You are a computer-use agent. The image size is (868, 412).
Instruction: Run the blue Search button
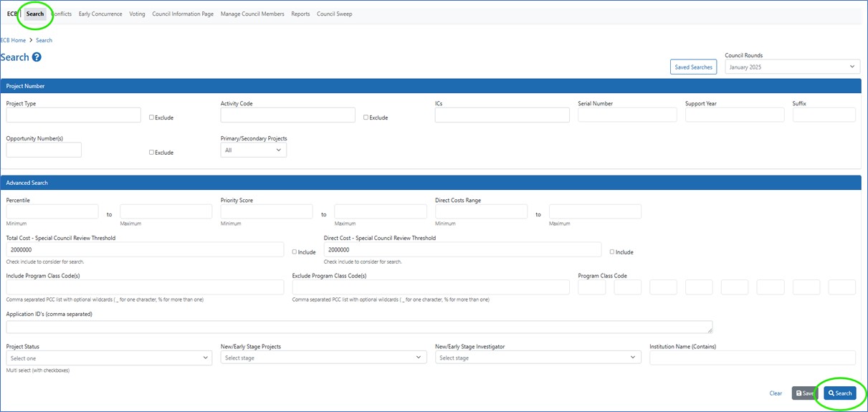[x=840, y=393]
